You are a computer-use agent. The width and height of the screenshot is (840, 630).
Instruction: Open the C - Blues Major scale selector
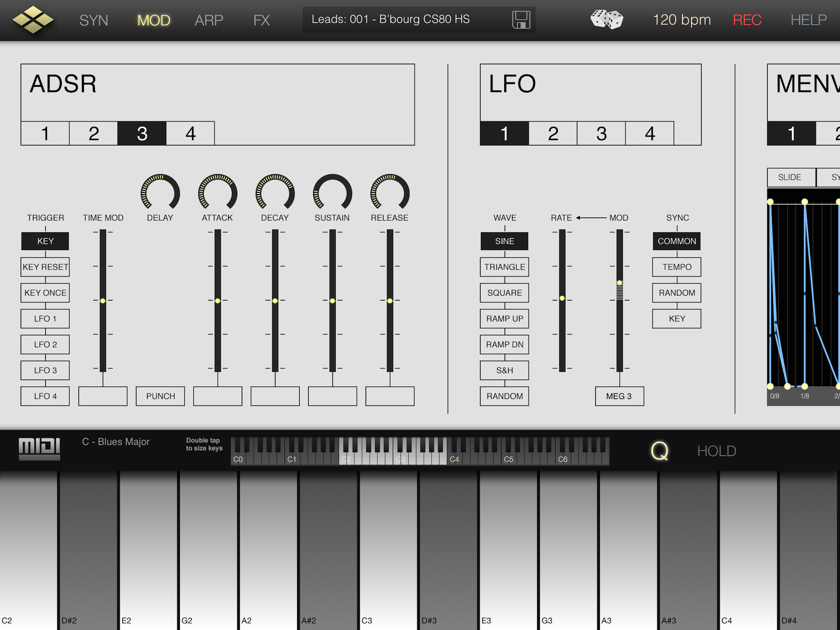tap(116, 441)
